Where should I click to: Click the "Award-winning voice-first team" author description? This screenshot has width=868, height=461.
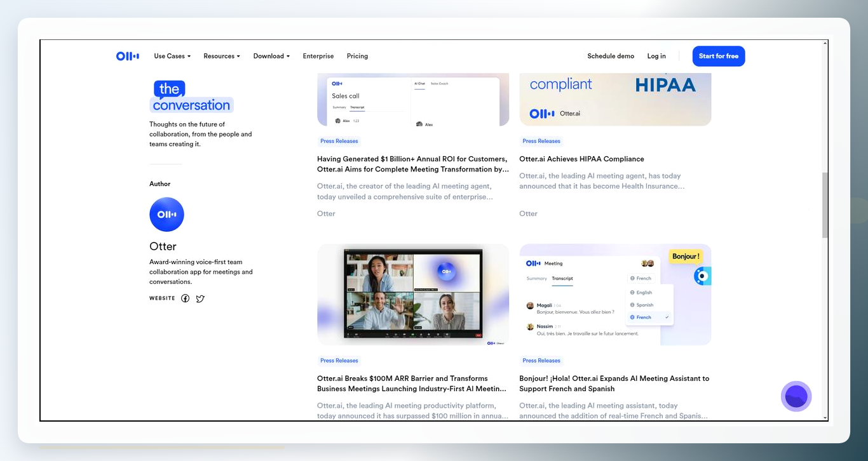click(201, 272)
